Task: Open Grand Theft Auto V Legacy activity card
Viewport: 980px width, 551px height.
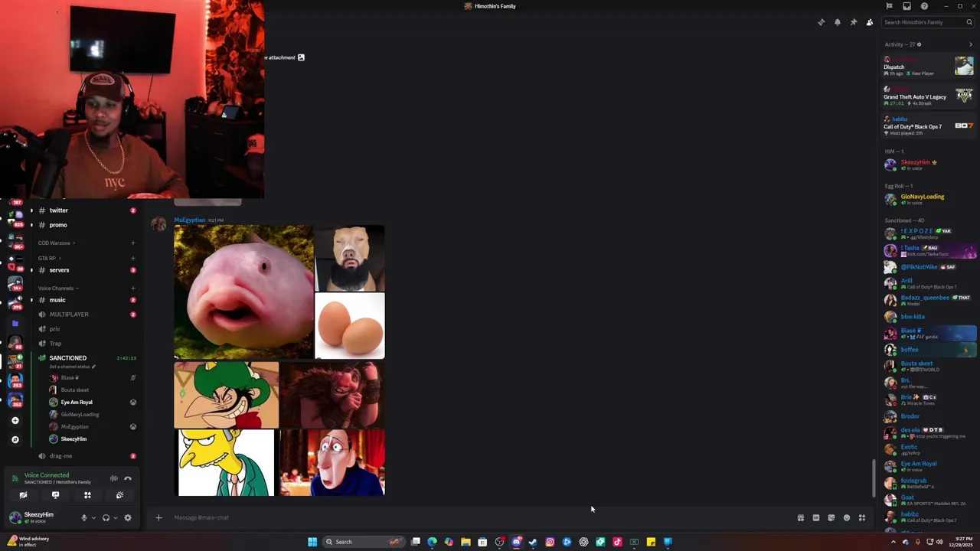Action: coord(928,96)
